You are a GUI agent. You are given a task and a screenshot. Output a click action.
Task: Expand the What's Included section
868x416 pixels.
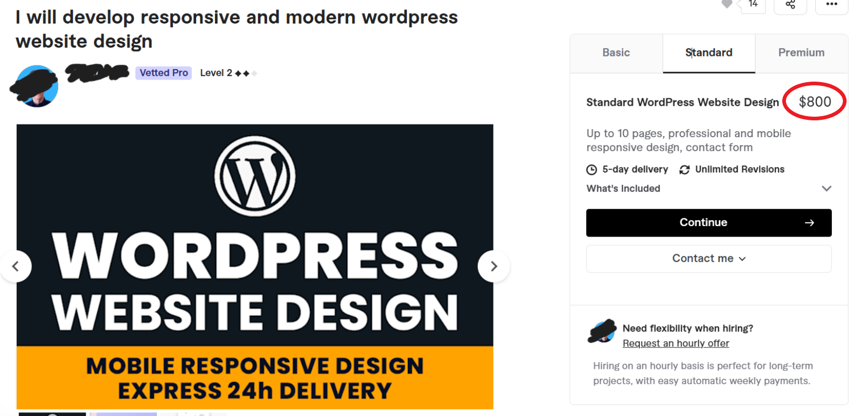[x=826, y=188]
